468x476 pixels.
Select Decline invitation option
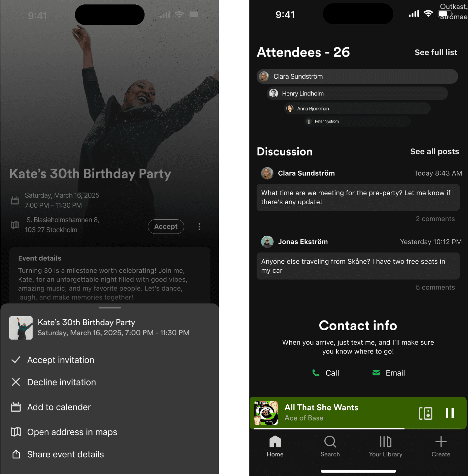tap(61, 382)
